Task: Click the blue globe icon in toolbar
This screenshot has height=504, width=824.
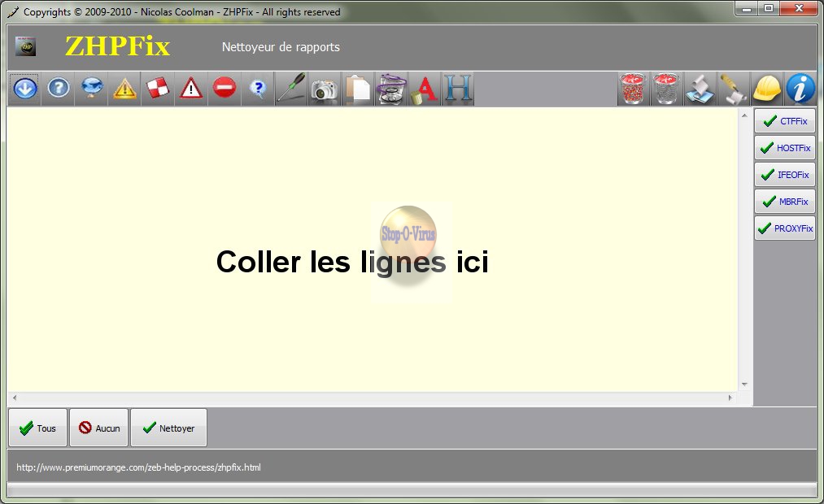Action: click(x=92, y=89)
